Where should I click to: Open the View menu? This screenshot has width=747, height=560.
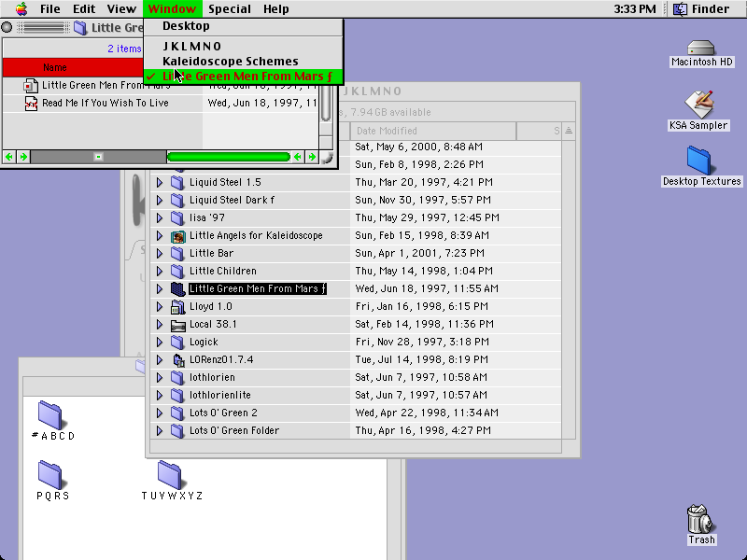click(x=121, y=9)
